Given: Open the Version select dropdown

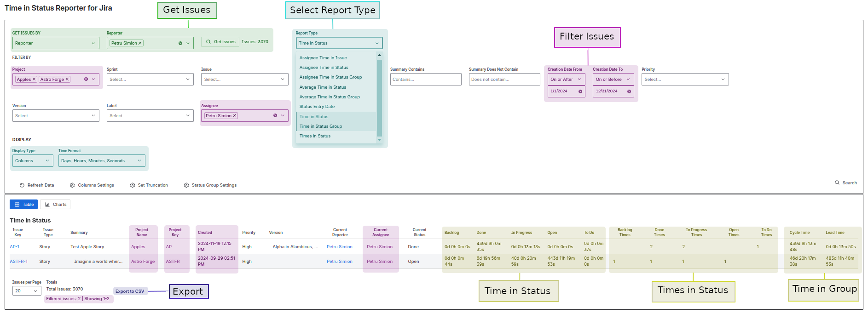Looking at the screenshot, I should pos(56,116).
